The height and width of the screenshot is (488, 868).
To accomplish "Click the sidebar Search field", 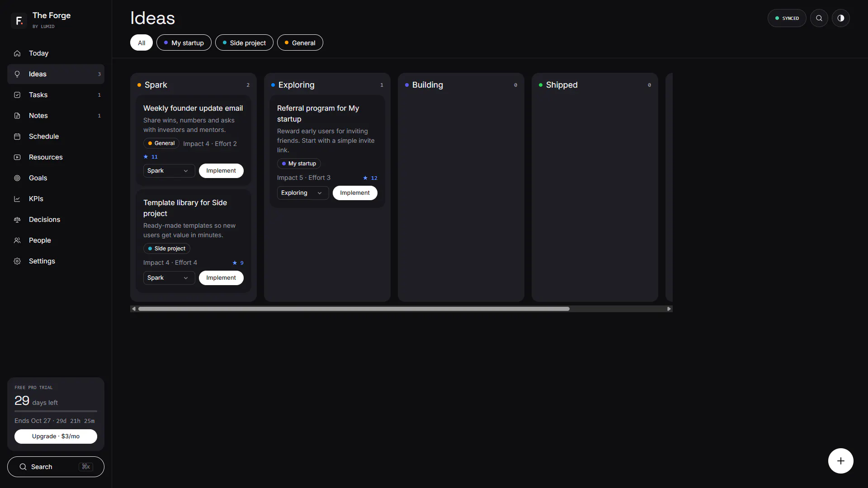I will pyautogui.click(x=56, y=467).
